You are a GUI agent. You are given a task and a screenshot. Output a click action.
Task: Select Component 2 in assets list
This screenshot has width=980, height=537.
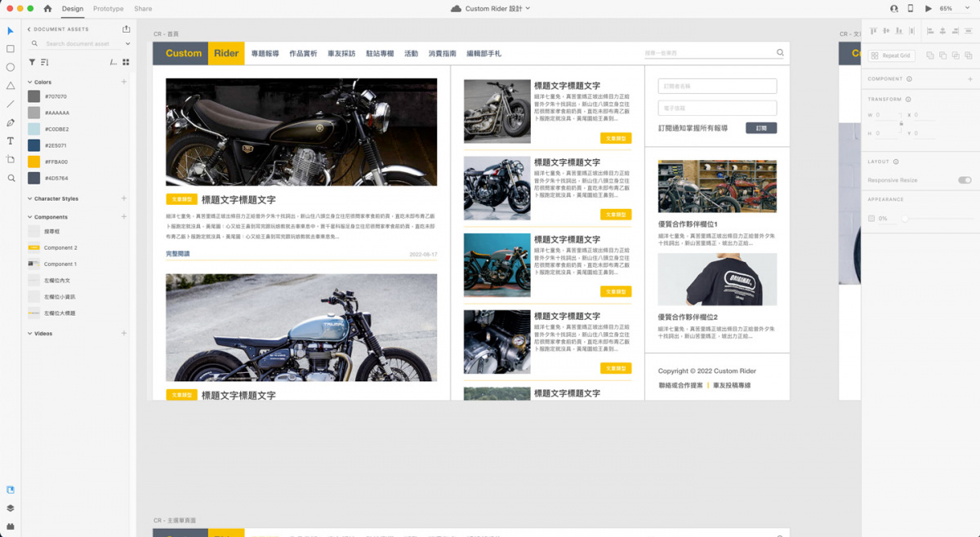60,247
